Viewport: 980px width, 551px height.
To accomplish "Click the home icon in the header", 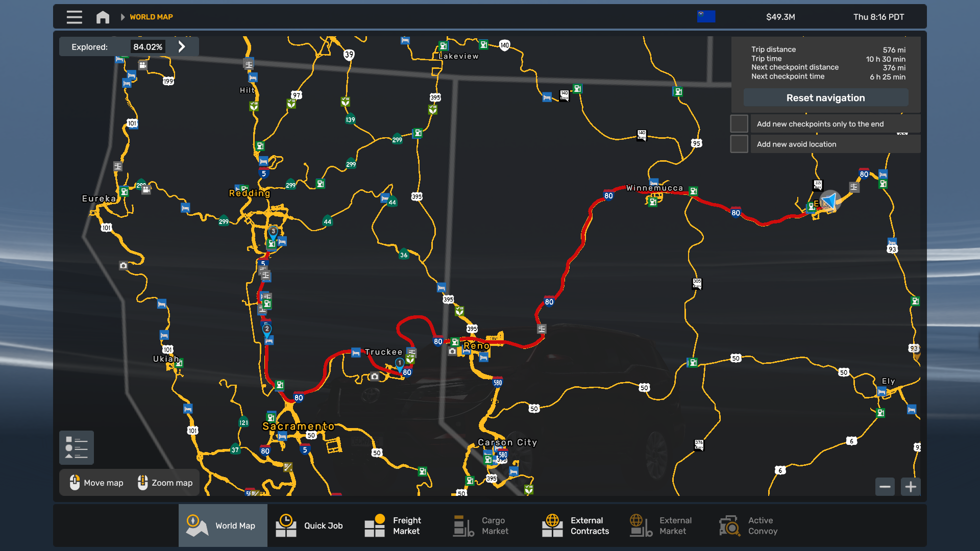I will click(102, 17).
